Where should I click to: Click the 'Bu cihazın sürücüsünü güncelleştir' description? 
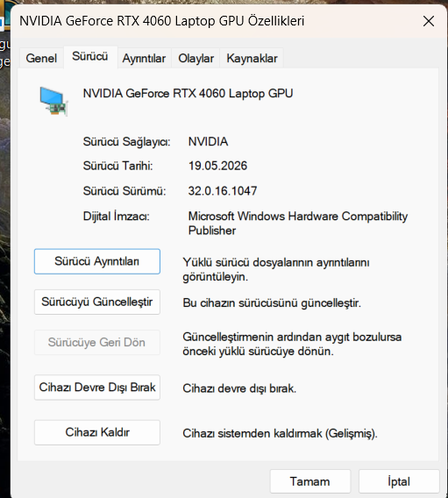coord(272,303)
